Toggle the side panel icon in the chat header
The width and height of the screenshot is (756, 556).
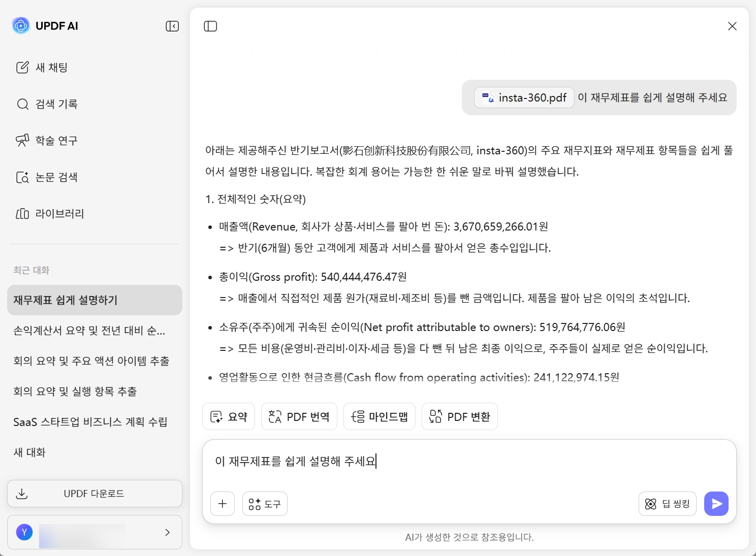pos(210,26)
